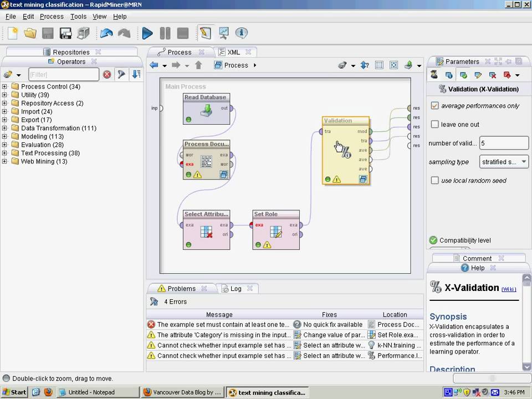
Task: Open the sampling type dropdown
Action: pos(504,162)
